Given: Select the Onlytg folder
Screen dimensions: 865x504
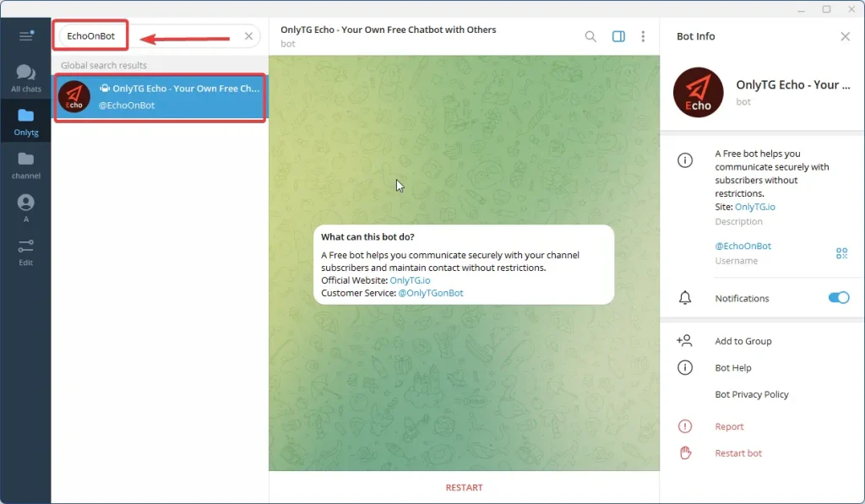Looking at the screenshot, I should tap(25, 122).
